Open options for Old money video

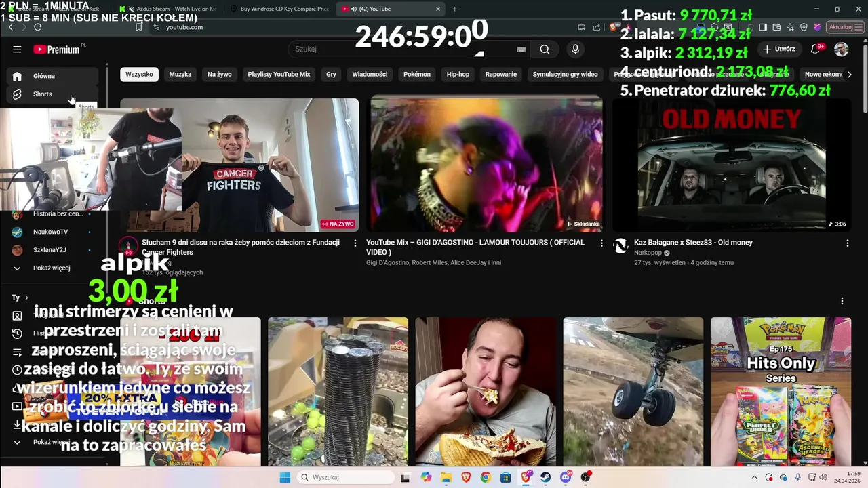pos(847,243)
